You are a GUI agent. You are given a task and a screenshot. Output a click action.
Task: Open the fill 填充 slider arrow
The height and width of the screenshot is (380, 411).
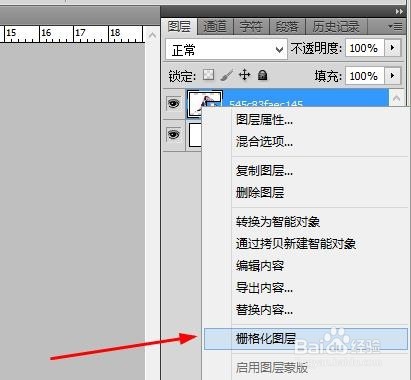(x=392, y=76)
